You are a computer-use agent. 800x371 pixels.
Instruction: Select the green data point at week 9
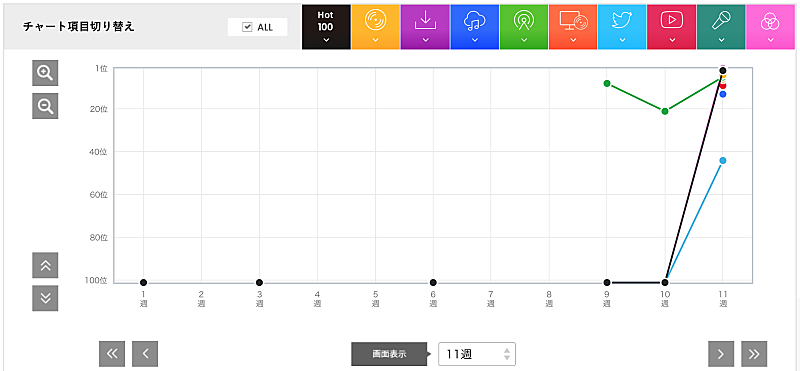point(607,83)
